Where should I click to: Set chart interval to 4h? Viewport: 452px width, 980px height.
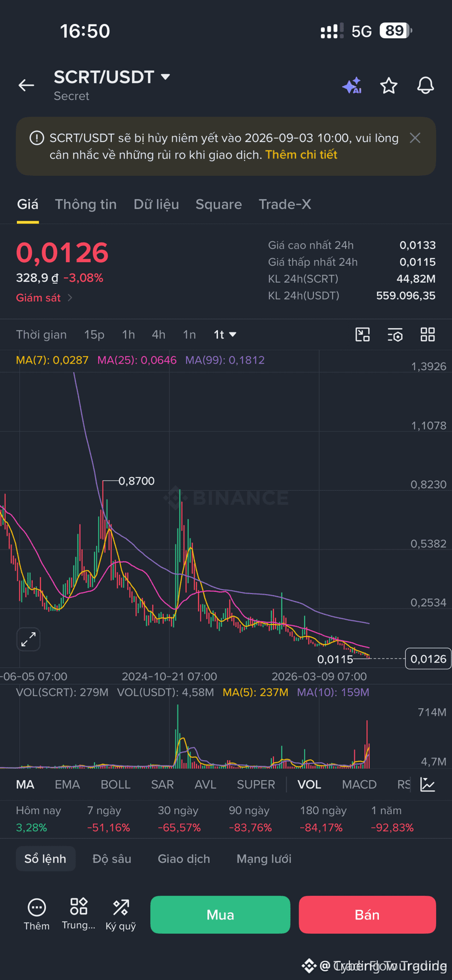158,335
